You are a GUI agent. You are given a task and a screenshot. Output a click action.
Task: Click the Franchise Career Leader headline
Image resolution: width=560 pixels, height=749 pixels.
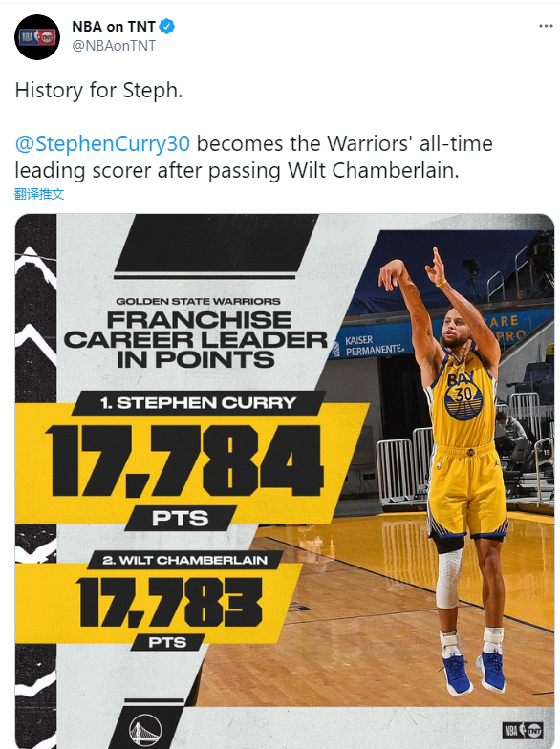pyautogui.click(x=196, y=340)
